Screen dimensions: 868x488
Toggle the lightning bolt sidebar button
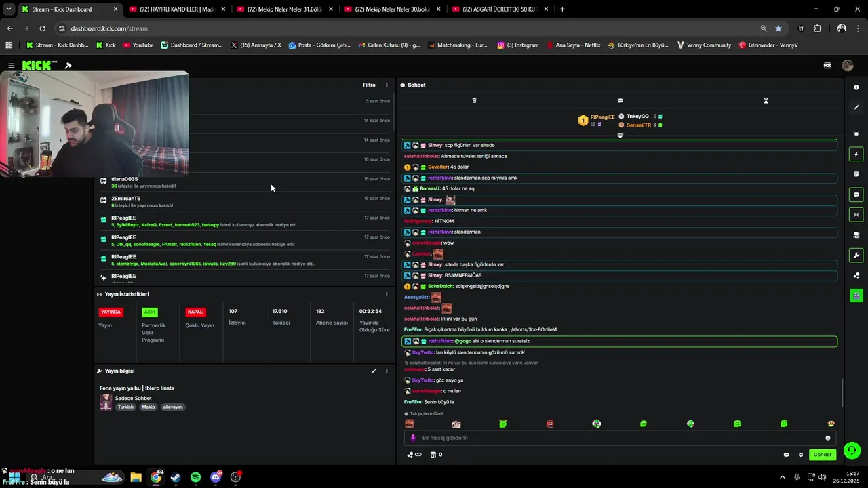[856, 155]
